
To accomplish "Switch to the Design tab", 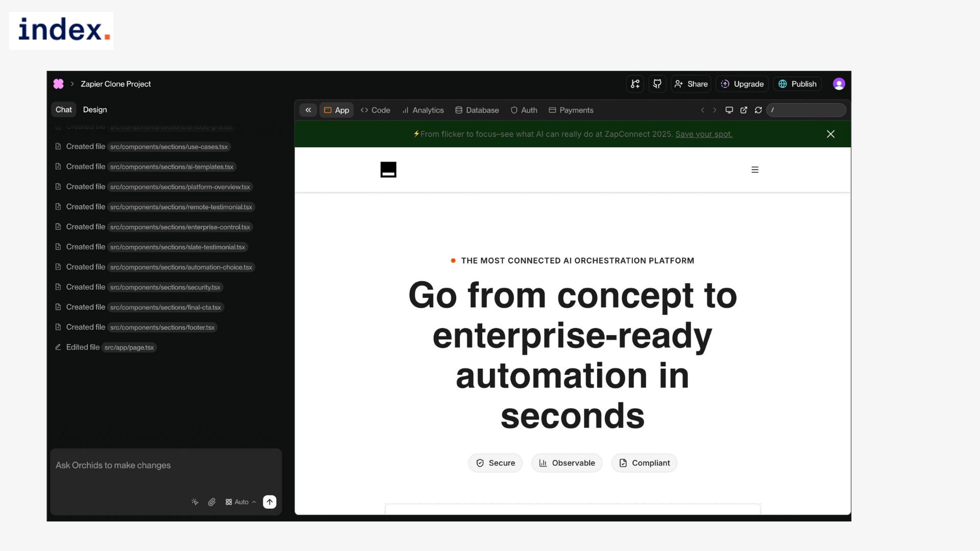I will [95, 110].
